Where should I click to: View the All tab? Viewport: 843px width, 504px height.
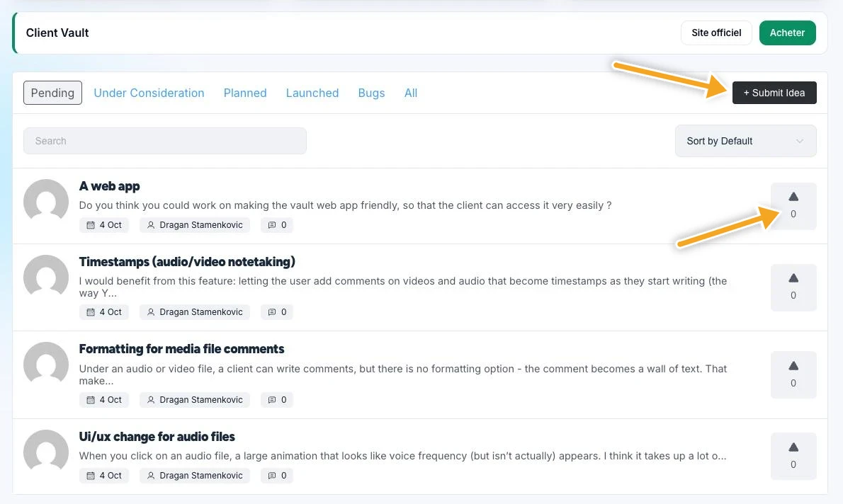411,93
